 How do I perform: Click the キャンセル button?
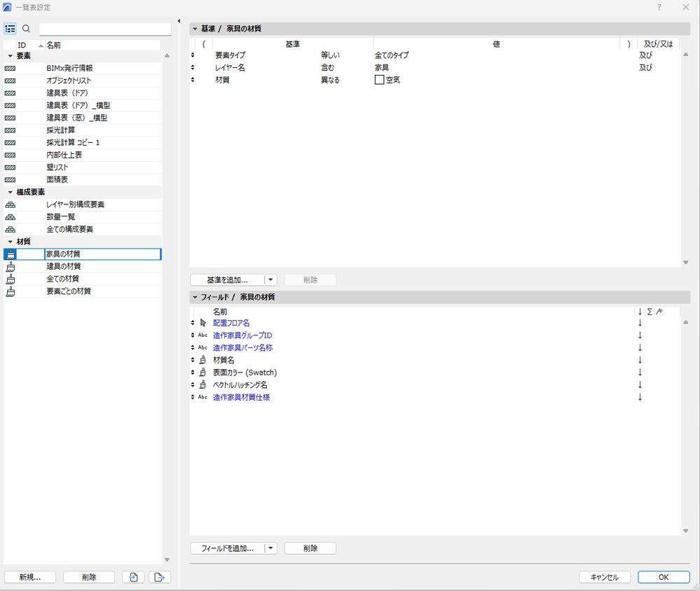605,577
